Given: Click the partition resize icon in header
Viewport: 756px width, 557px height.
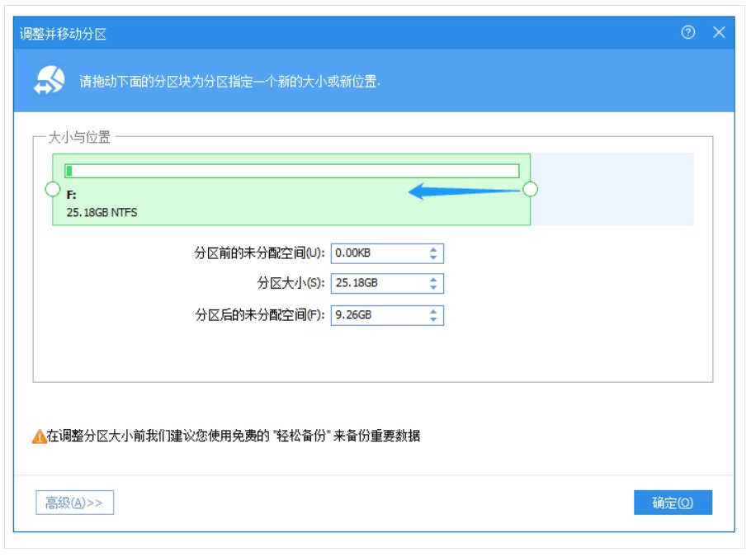Looking at the screenshot, I should pyautogui.click(x=49, y=81).
